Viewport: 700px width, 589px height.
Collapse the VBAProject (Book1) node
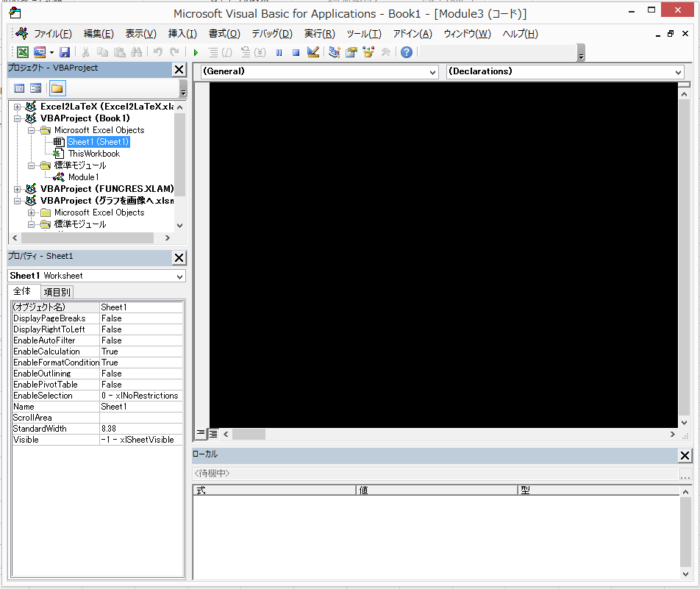[17, 118]
